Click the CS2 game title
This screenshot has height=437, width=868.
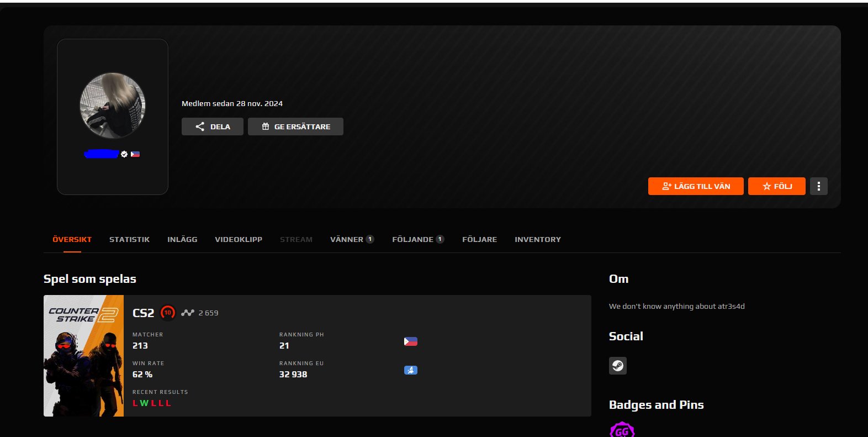[x=144, y=313]
